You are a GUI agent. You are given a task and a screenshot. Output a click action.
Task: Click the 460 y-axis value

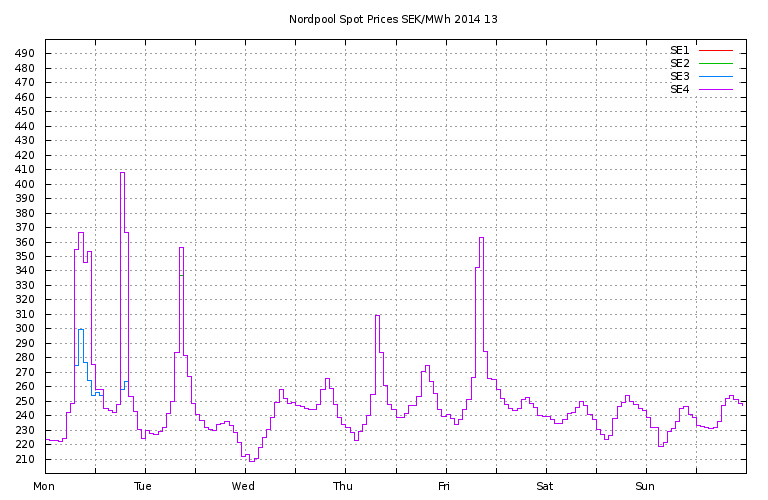[x=24, y=97]
